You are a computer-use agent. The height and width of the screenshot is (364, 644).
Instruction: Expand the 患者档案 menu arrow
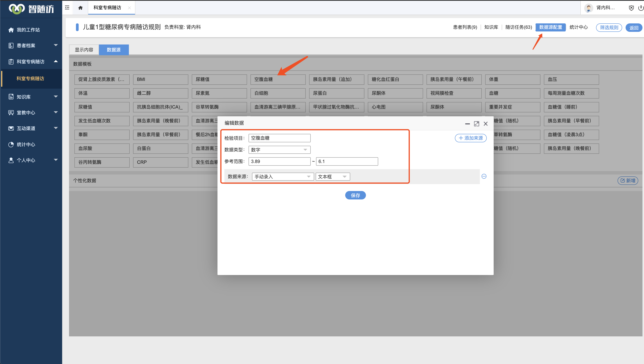point(56,45)
